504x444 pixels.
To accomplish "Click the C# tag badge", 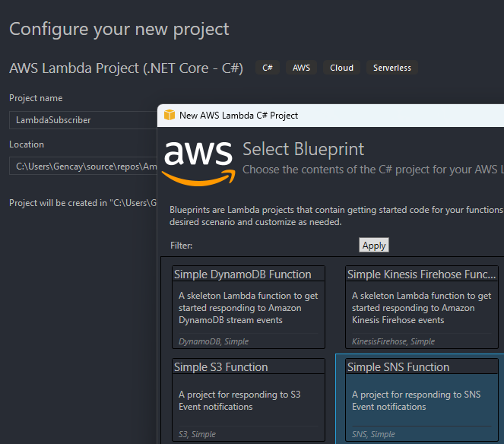I will [x=268, y=68].
